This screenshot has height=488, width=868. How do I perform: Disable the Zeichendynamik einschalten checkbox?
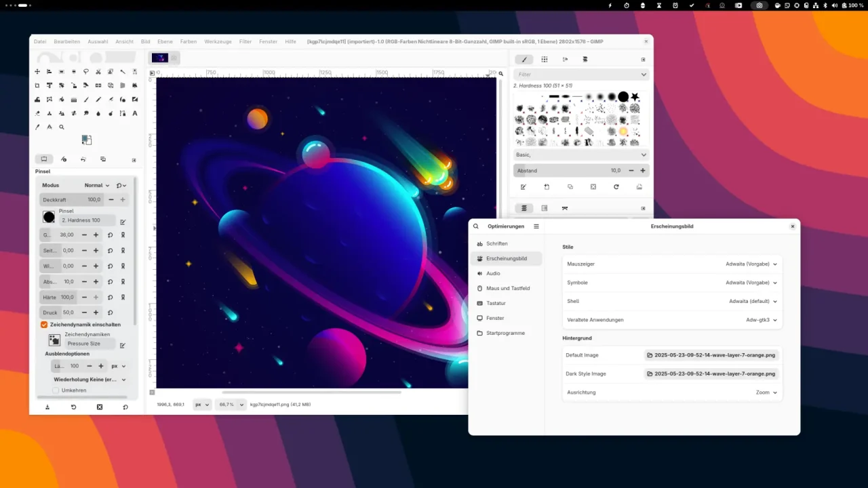(44, 325)
